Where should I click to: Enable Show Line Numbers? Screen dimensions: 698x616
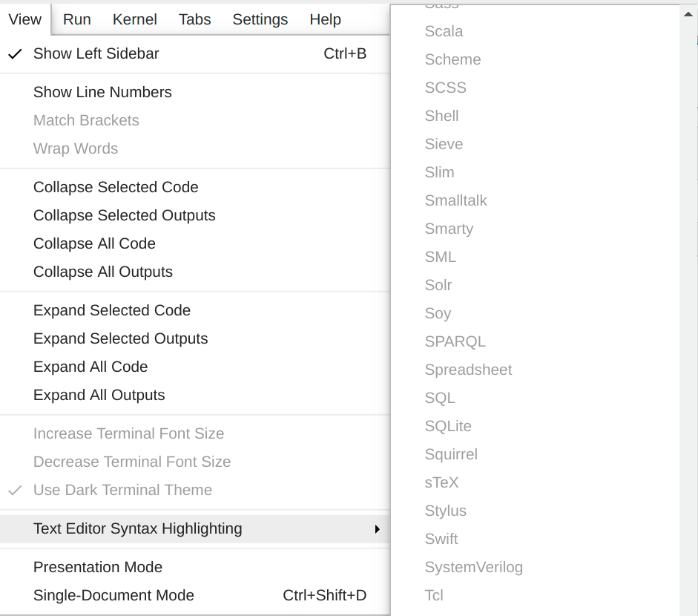pyautogui.click(x=102, y=92)
